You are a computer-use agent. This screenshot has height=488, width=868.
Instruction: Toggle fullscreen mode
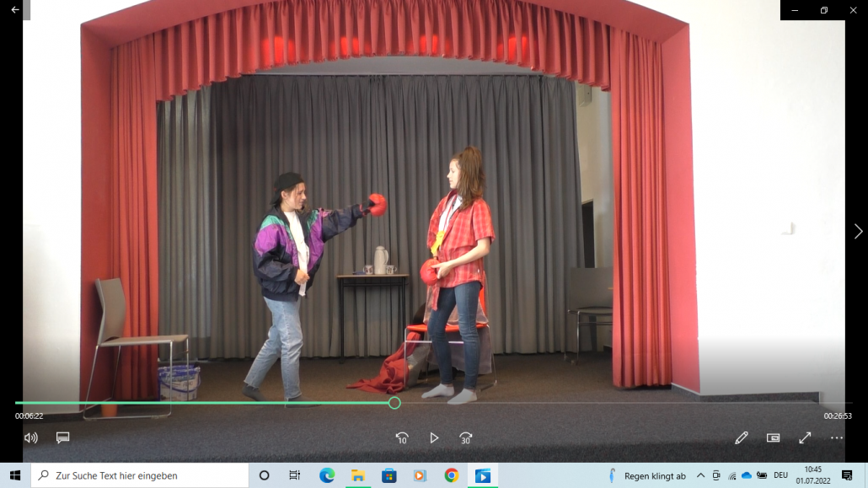pos(805,437)
